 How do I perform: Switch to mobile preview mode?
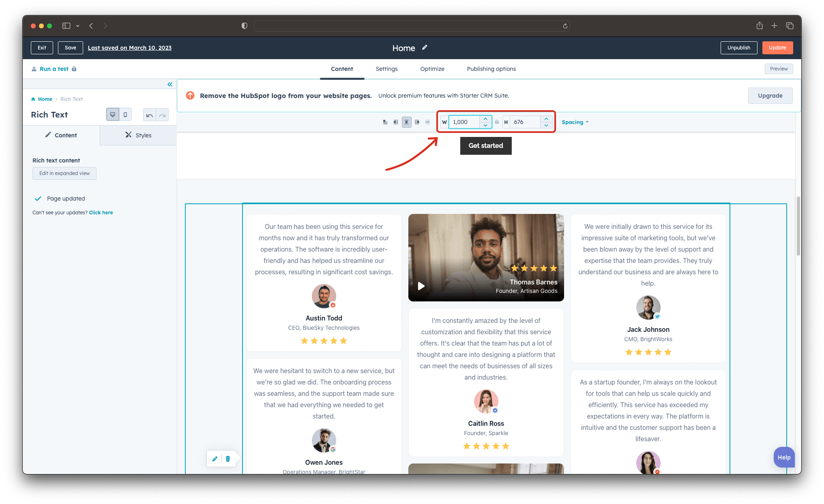pyautogui.click(x=125, y=115)
